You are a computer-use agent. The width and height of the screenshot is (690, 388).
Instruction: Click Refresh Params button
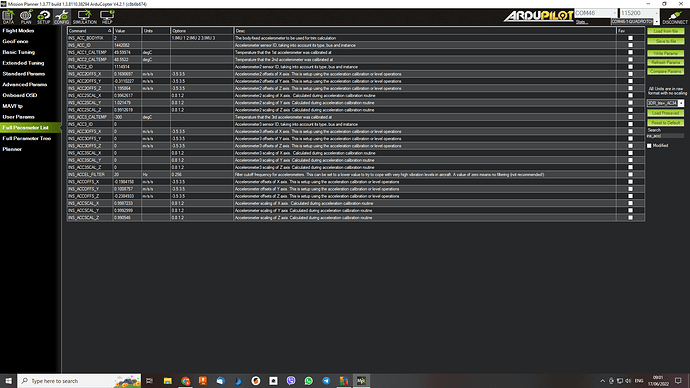tap(665, 62)
